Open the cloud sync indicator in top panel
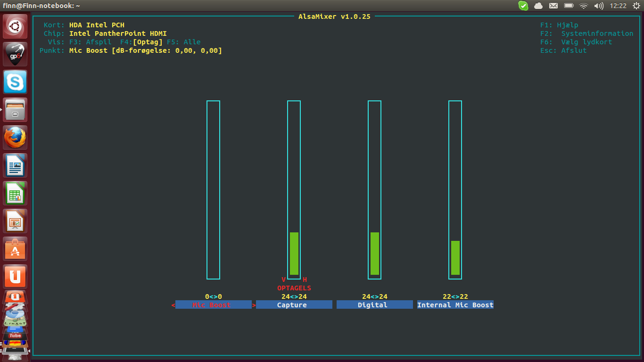This screenshot has width=644, height=362. point(538,6)
